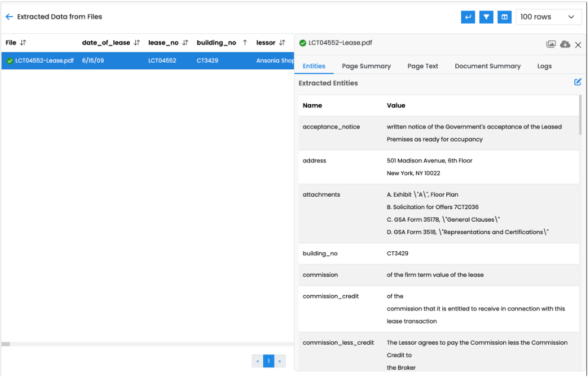Screen dimensions: 588x378
Task: Click the 501 Madison Avenue address value
Action: 429,161
